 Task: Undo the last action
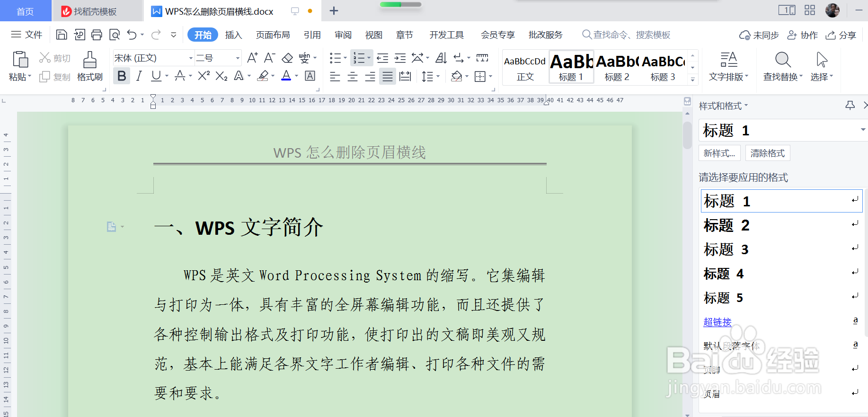[132, 35]
